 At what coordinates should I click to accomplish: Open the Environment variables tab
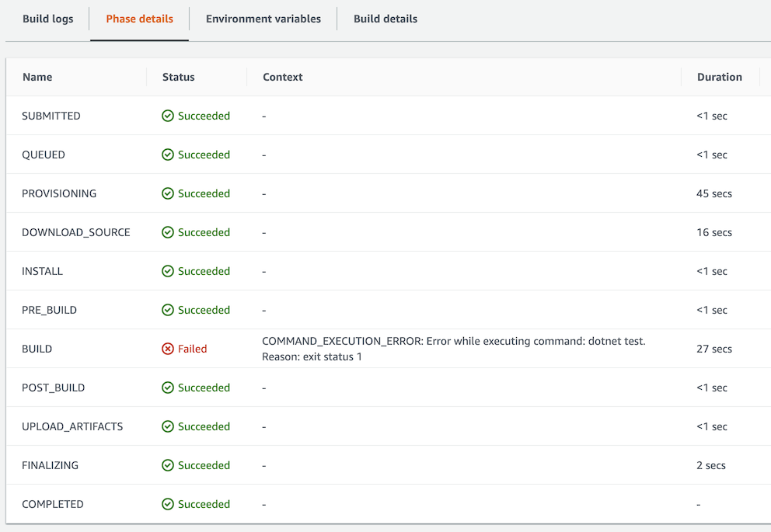coord(263,19)
